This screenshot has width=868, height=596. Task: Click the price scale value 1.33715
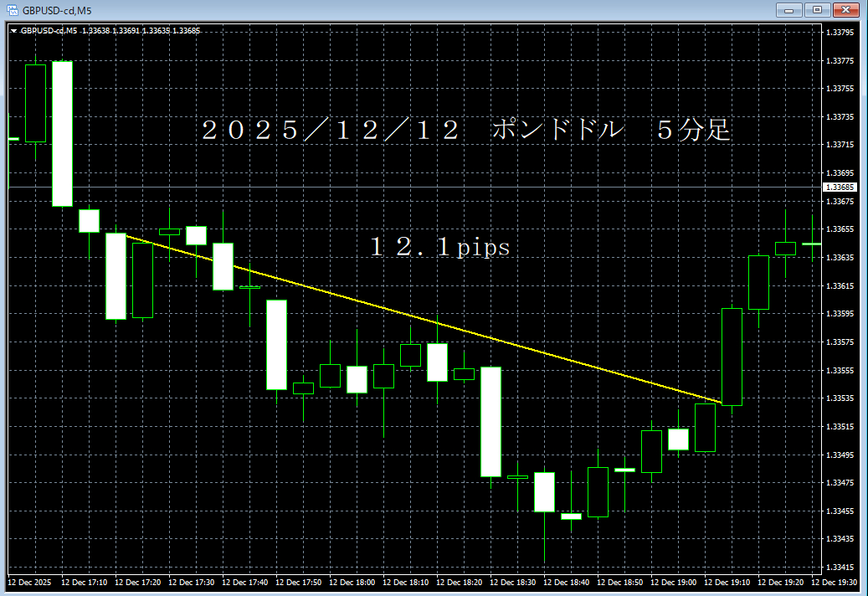click(840, 145)
